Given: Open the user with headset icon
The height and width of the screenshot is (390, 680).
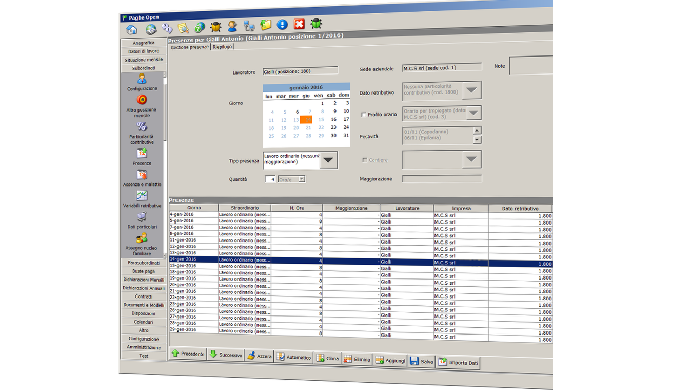Looking at the screenshot, I should coord(232,26).
